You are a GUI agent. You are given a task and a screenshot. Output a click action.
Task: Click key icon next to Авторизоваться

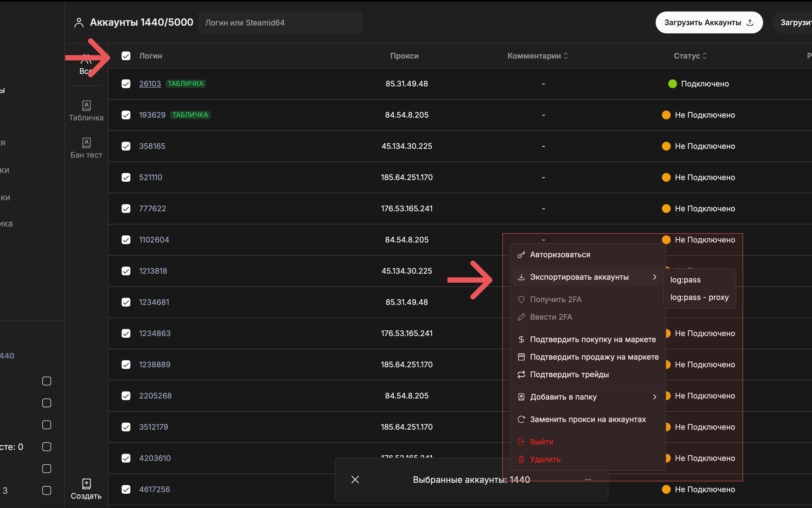tap(521, 255)
